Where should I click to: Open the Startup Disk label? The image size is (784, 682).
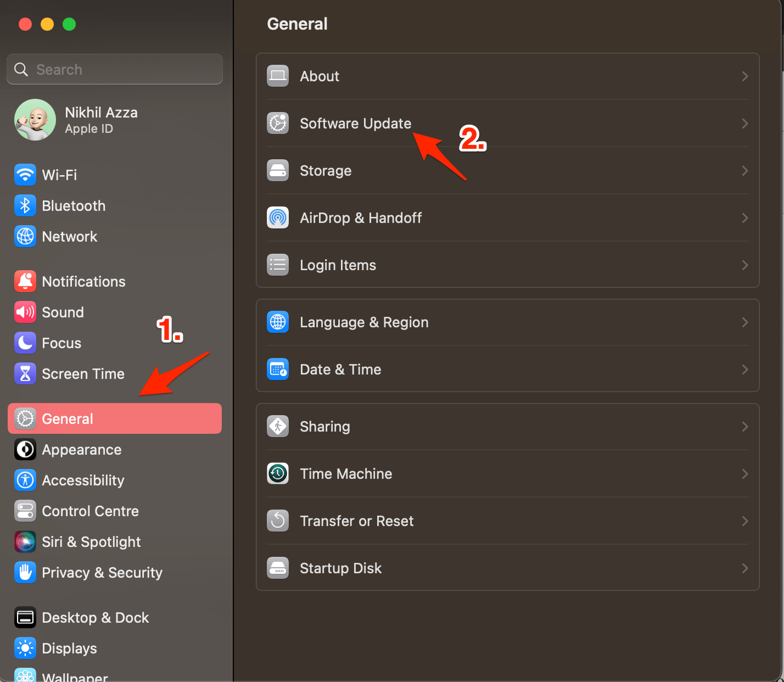click(x=340, y=568)
